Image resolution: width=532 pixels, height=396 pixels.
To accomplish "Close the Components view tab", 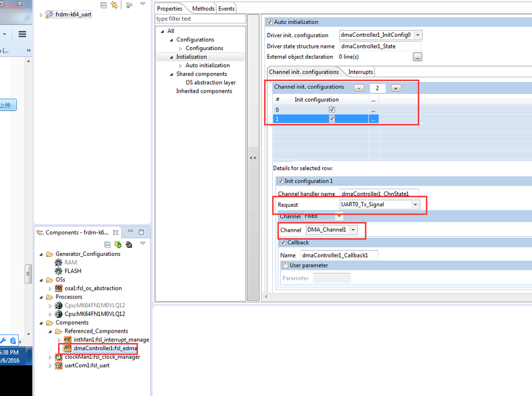I will click(116, 232).
